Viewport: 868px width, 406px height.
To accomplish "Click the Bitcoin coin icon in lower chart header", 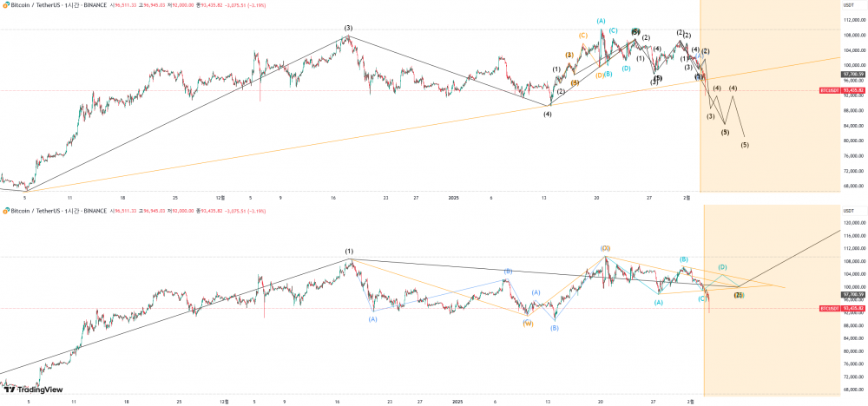I will click(x=5, y=210).
